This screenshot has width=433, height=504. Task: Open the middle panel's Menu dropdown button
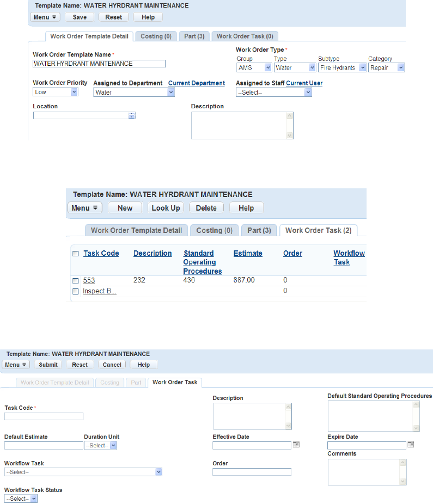84,208
